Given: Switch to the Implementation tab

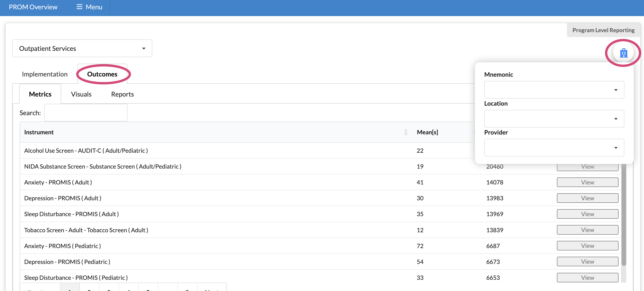Looking at the screenshot, I should click(45, 74).
